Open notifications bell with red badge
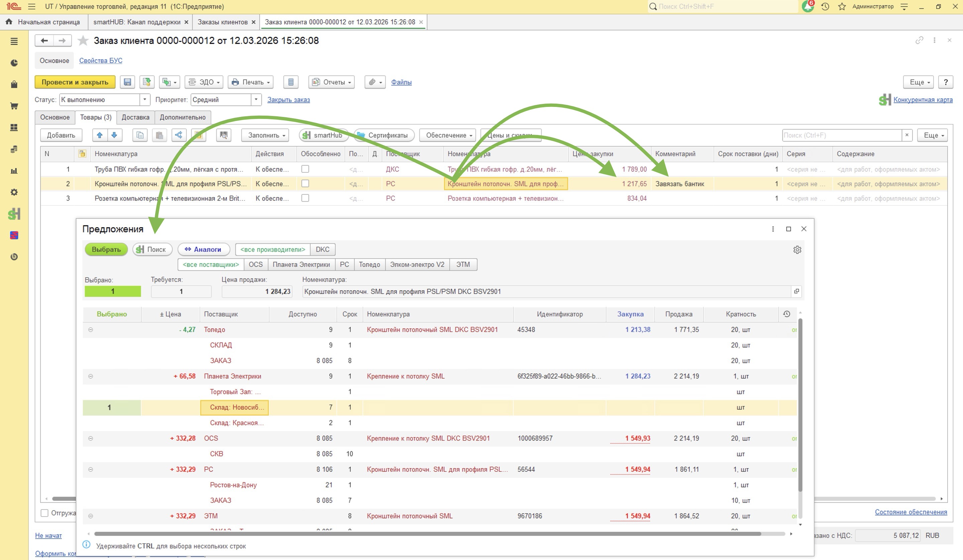Viewport: 963px width, 560px height. click(x=808, y=6)
